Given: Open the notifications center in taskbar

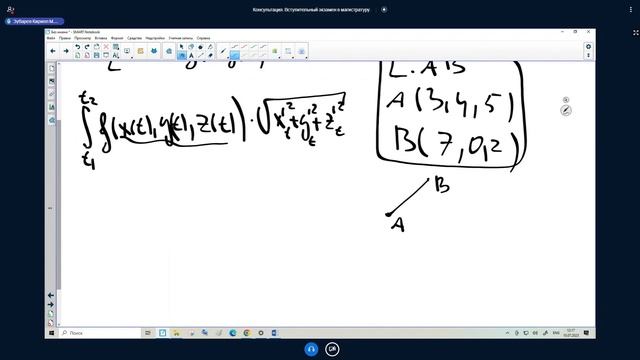Looking at the screenshot, I should [x=587, y=333].
